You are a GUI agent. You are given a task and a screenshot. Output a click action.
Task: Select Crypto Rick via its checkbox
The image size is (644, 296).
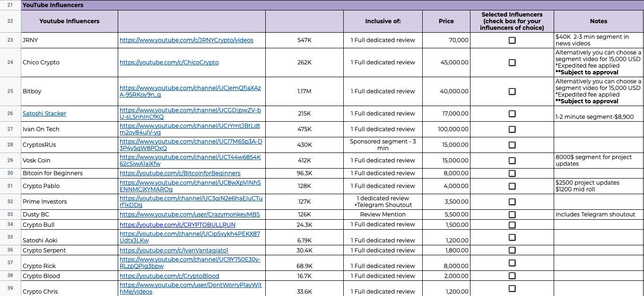pos(512,263)
